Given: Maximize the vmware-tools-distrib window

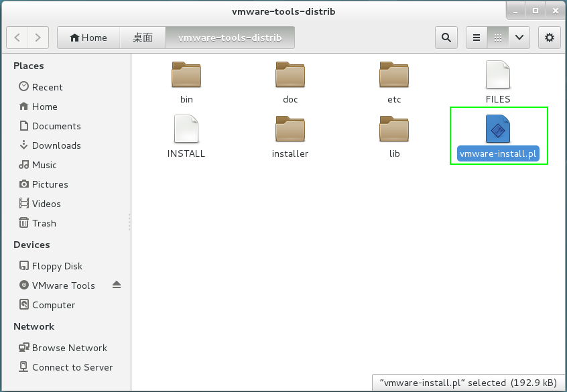Looking at the screenshot, I should click(535, 11).
